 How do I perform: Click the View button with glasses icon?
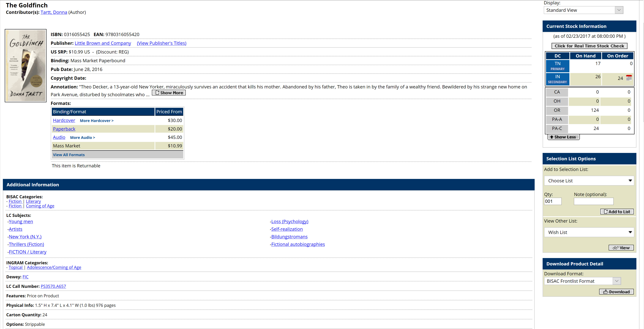(x=621, y=248)
